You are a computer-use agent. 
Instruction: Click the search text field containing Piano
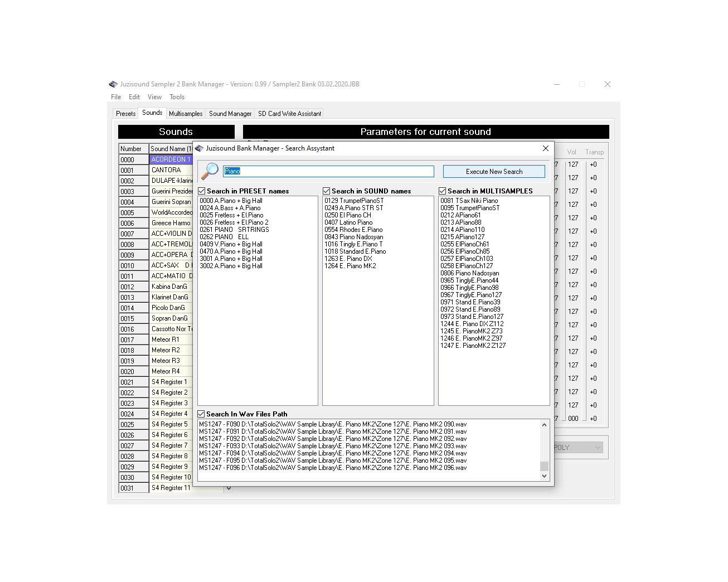(328, 171)
